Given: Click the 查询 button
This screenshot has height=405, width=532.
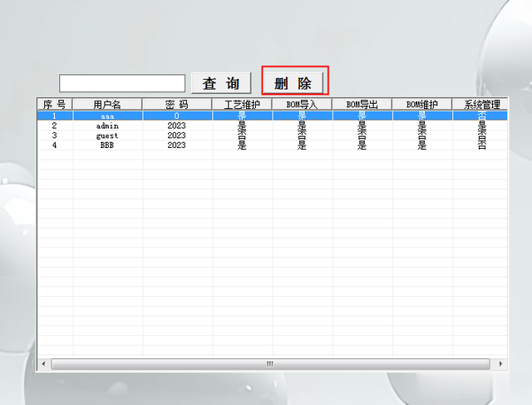Looking at the screenshot, I should pyautogui.click(x=221, y=83).
